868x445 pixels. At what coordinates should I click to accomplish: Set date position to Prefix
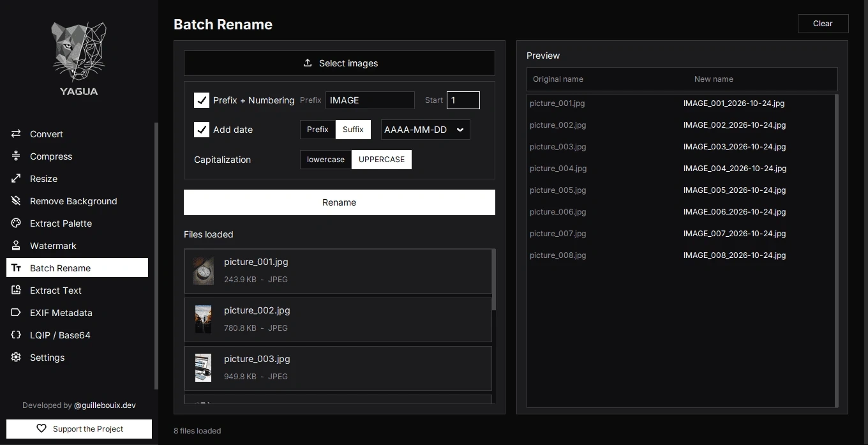pyautogui.click(x=318, y=130)
